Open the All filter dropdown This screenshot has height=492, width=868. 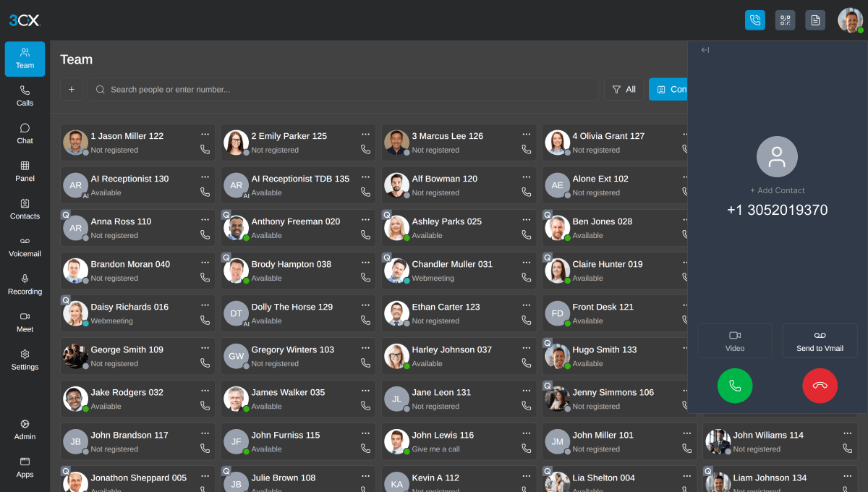pyautogui.click(x=624, y=89)
